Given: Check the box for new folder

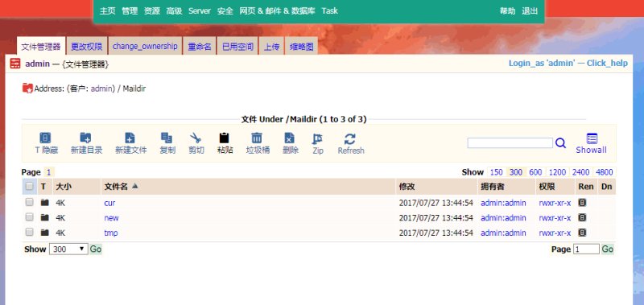Looking at the screenshot, I should [x=29, y=216].
